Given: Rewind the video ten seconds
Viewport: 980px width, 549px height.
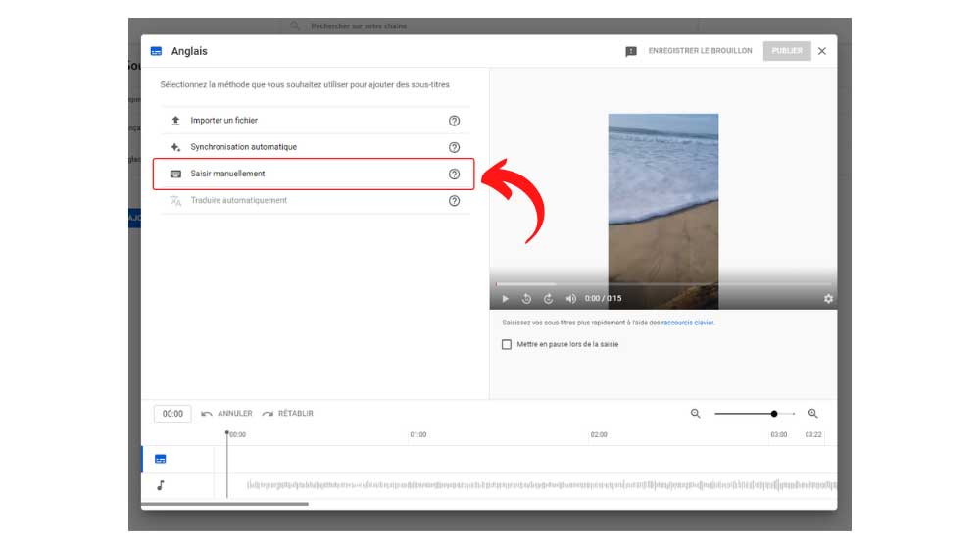Looking at the screenshot, I should [x=527, y=299].
